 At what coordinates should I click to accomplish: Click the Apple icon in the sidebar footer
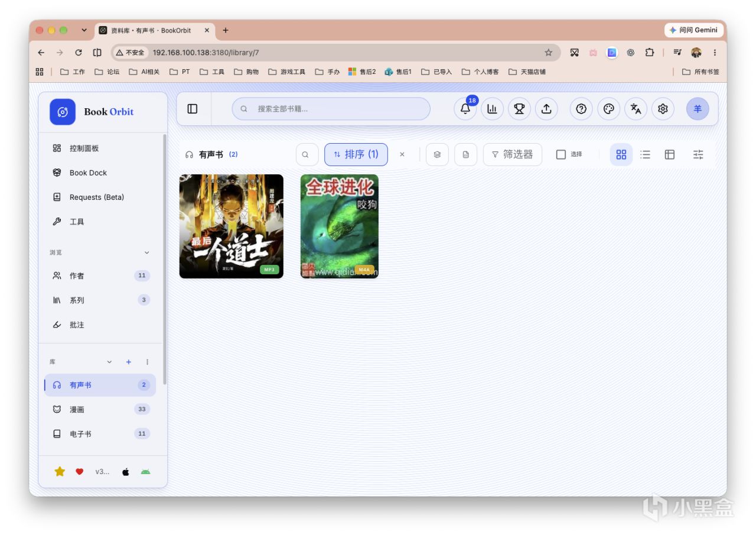click(x=125, y=472)
